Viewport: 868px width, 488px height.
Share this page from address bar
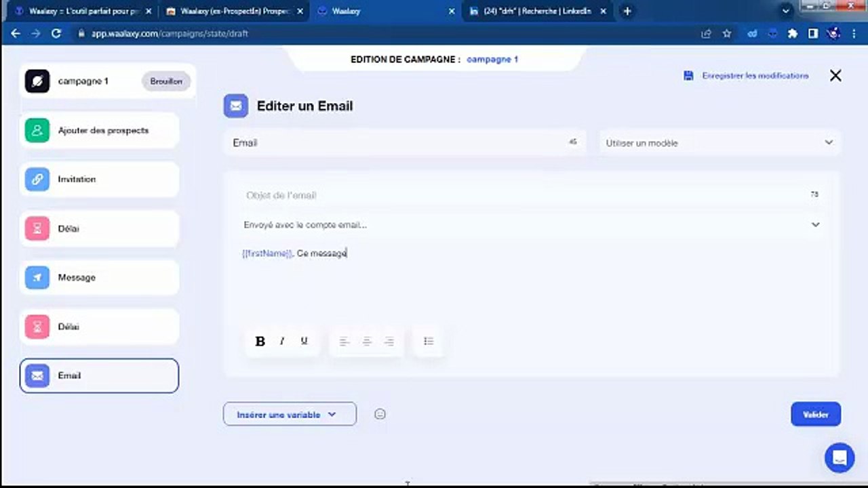click(707, 33)
